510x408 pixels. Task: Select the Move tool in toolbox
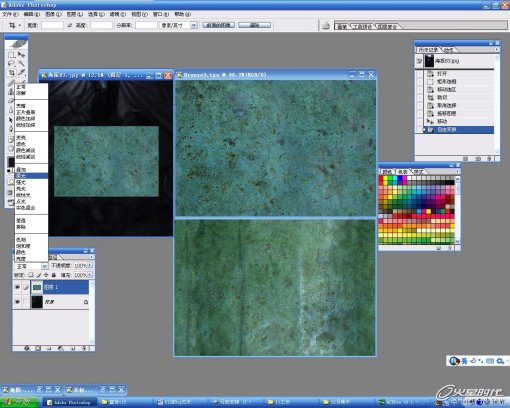21,55
